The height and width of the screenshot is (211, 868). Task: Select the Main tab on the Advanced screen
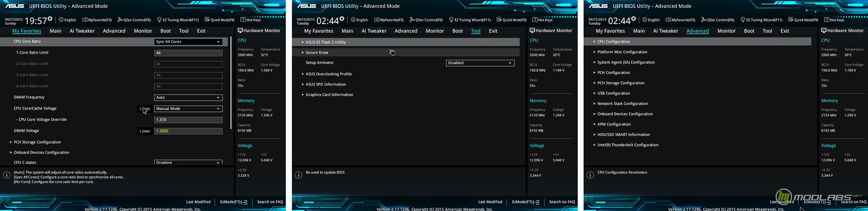point(639,31)
